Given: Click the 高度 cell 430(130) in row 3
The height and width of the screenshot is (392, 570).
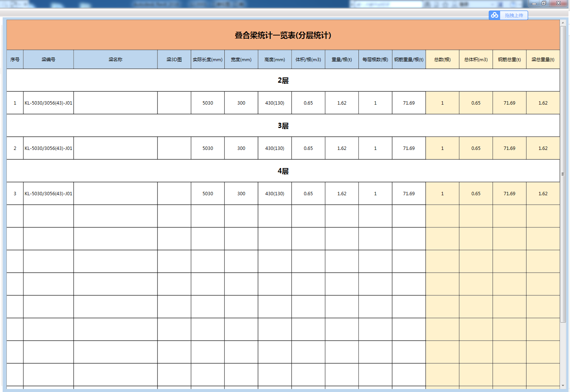Looking at the screenshot, I should [x=275, y=194].
